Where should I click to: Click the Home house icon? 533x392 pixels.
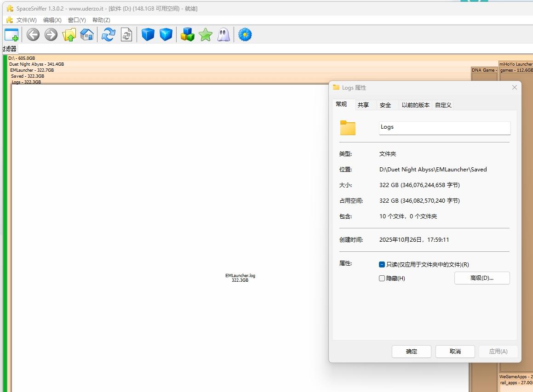pos(87,35)
